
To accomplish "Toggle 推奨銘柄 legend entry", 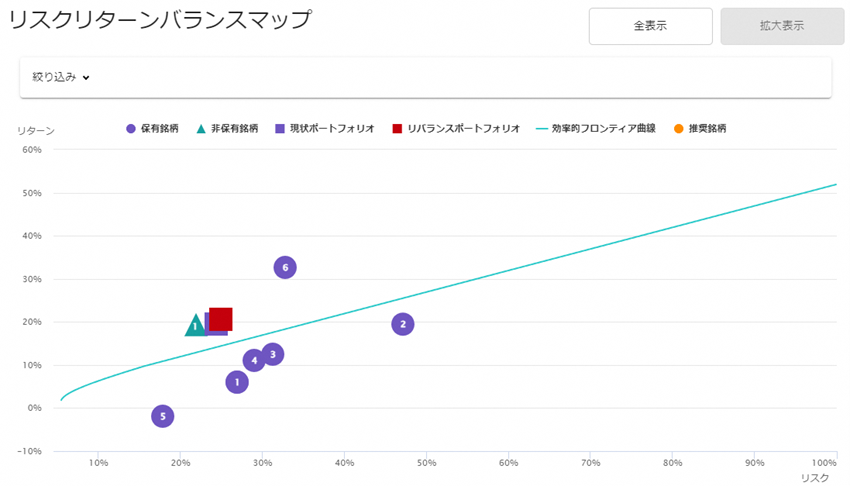I will click(x=700, y=128).
